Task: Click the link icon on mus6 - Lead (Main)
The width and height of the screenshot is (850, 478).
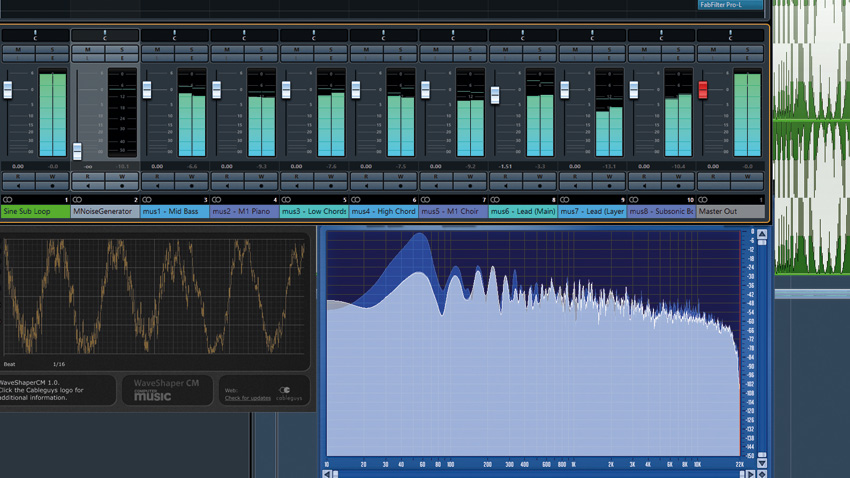Action: click(495, 199)
